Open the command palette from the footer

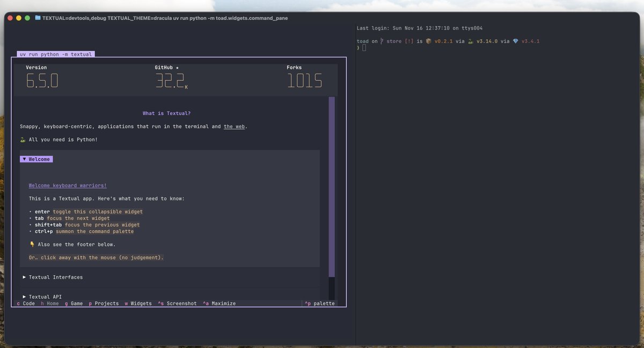(x=319, y=303)
